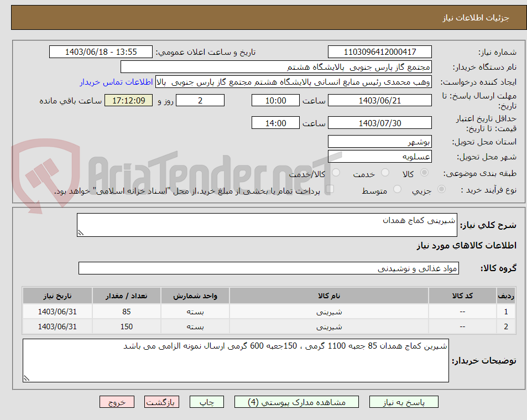Click the 'تاریخ نیاز' column header
Screen dimensions: 527x420
point(57,296)
